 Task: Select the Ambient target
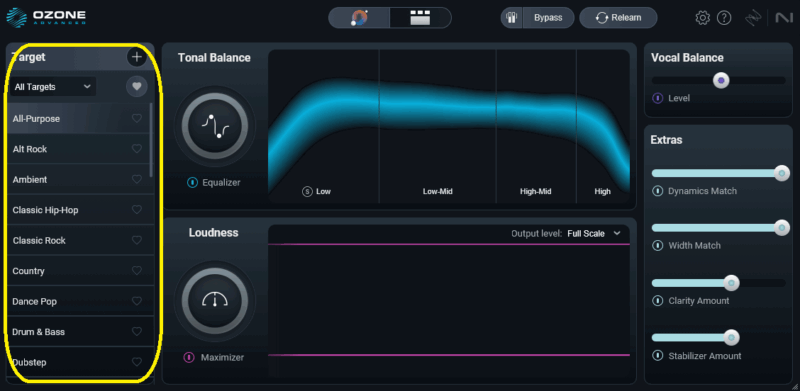80,180
